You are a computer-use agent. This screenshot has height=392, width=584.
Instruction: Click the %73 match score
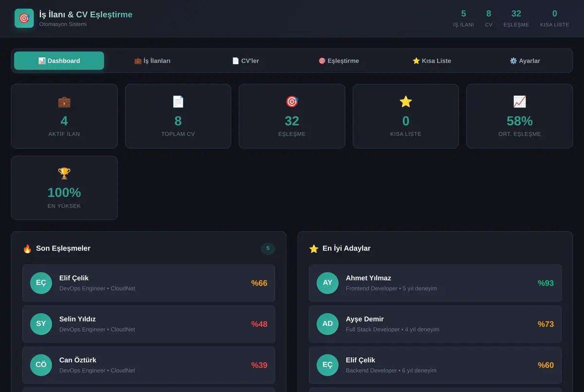(x=546, y=324)
